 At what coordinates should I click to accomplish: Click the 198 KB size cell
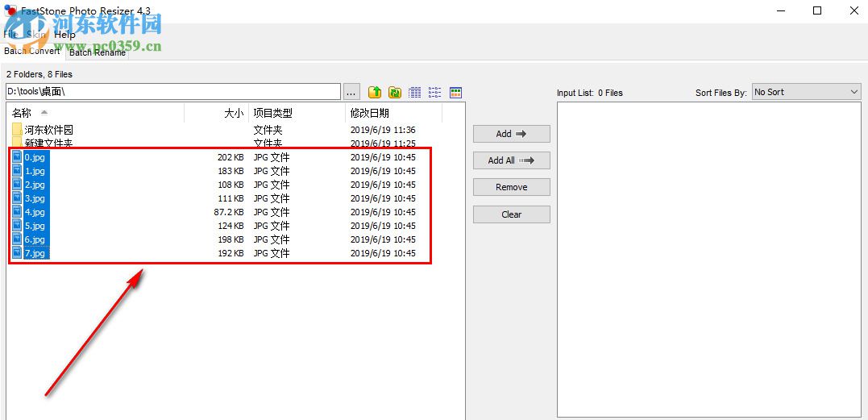[230, 239]
